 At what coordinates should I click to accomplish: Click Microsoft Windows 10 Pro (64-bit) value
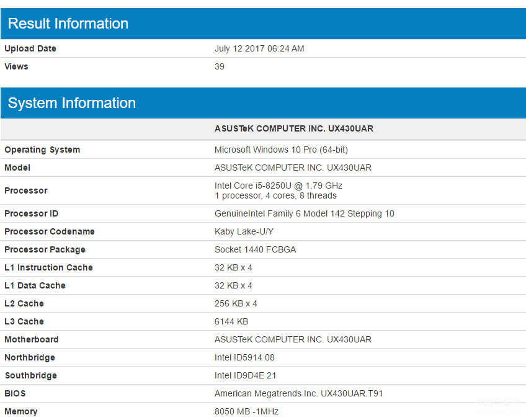point(281,150)
